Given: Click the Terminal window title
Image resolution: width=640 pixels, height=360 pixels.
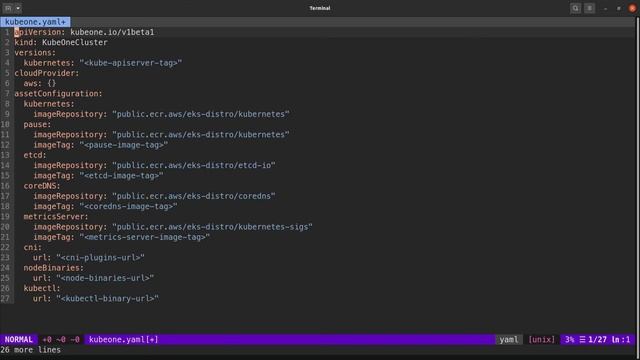Looking at the screenshot, I should click(320, 8).
